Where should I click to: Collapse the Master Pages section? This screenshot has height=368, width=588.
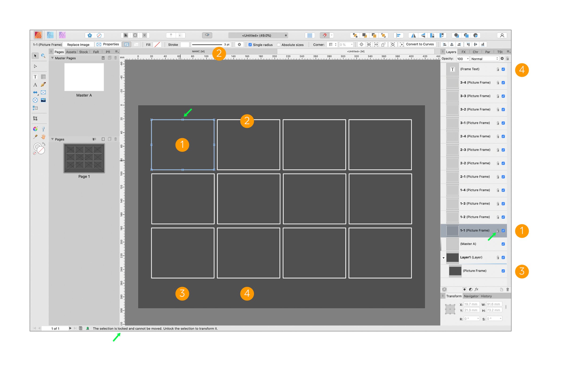point(52,58)
